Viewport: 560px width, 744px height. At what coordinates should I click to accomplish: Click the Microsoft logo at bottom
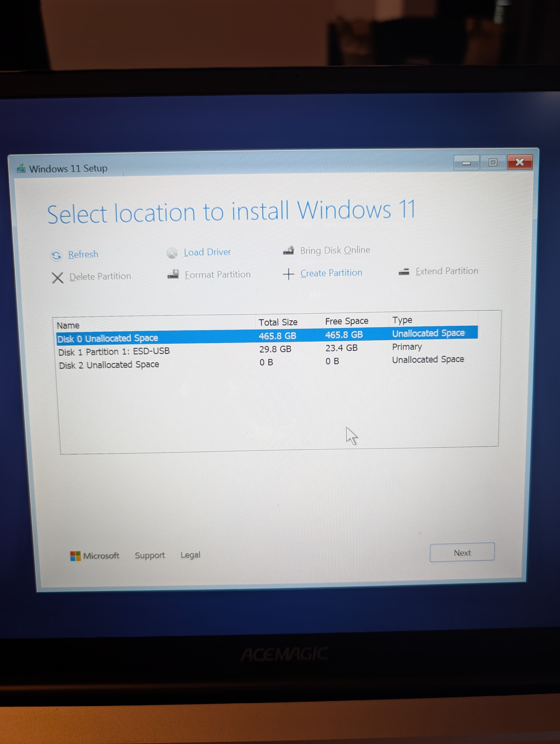tap(75, 556)
